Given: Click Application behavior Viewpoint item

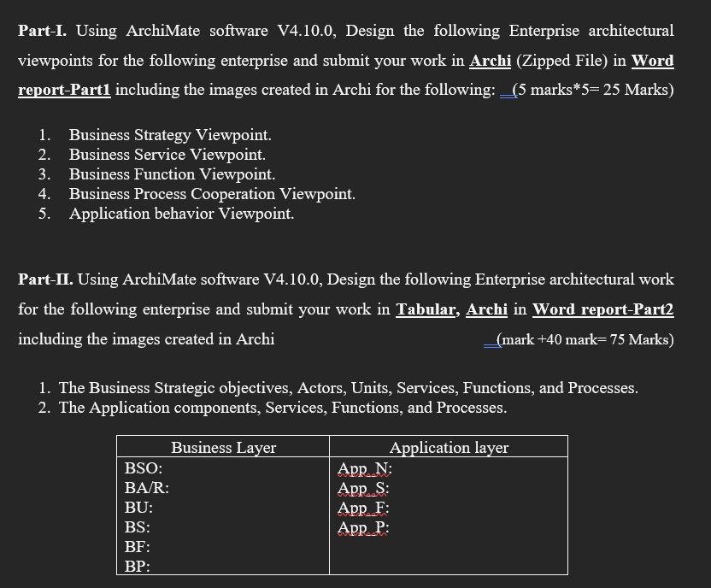Looking at the screenshot, I should (180, 214).
